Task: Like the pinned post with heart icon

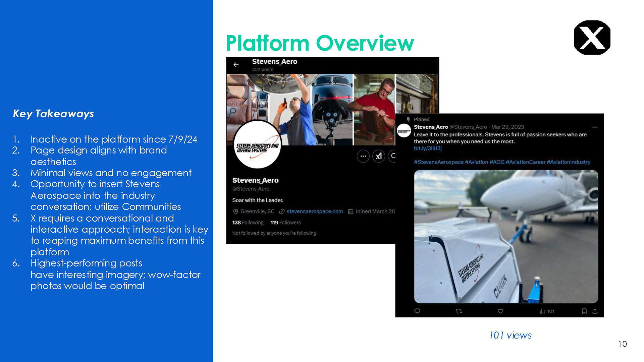Action: click(x=500, y=311)
